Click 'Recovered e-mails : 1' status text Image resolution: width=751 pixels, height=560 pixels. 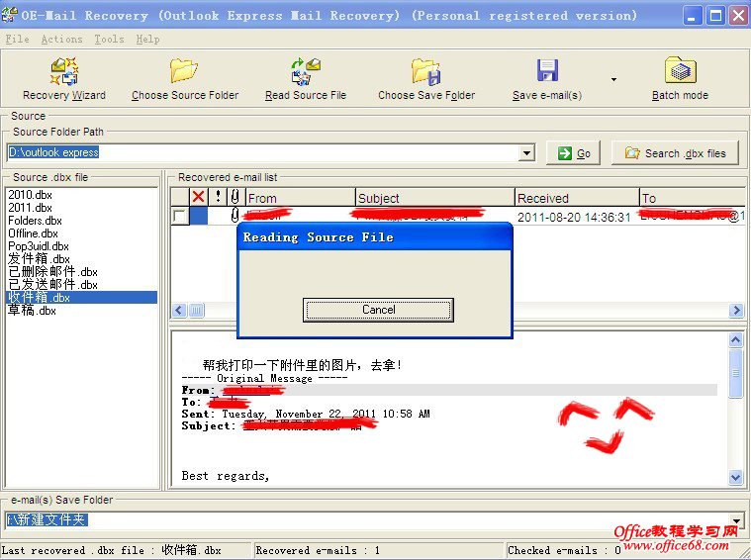pyautogui.click(x=318, y=550)
